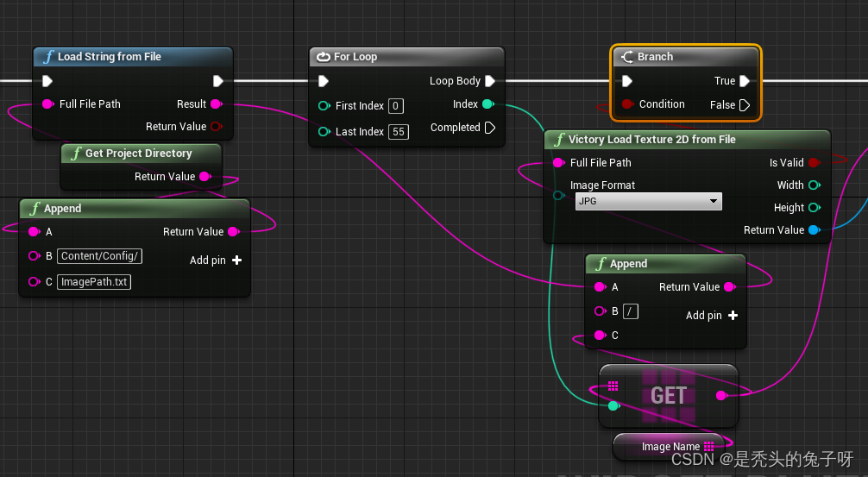Image resolution: width=868 pixels, height=477 pixels.
Task: Click the Result output pin
Action: pos(217,104)
